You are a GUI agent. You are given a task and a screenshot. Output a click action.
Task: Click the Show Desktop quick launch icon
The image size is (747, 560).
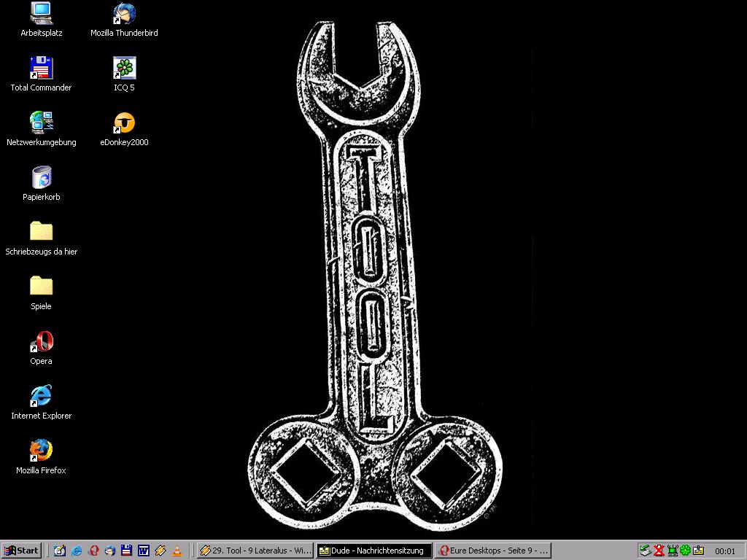[x=60, y=551]
